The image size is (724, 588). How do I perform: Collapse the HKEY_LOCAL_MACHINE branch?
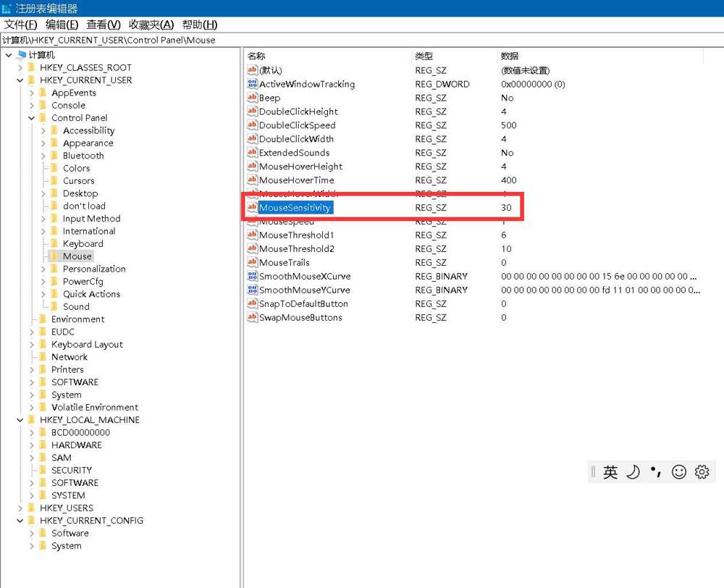point(20,420)
